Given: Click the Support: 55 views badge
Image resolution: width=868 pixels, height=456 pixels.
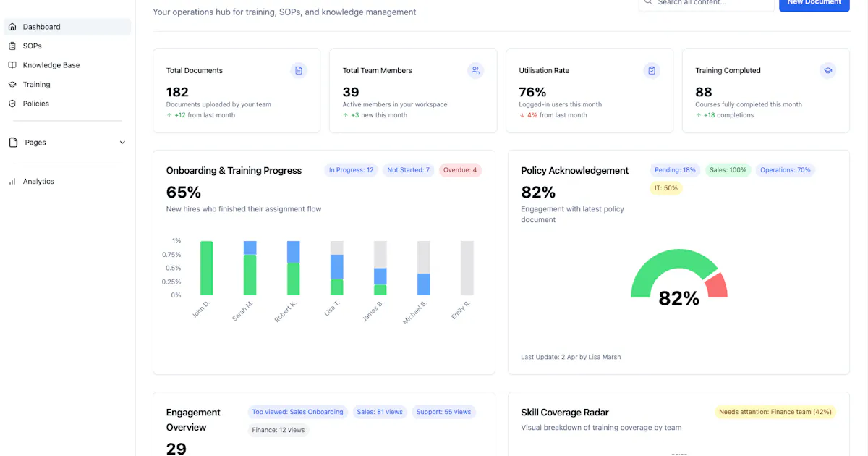Looking at the screenshot, I should pos(443,412).
